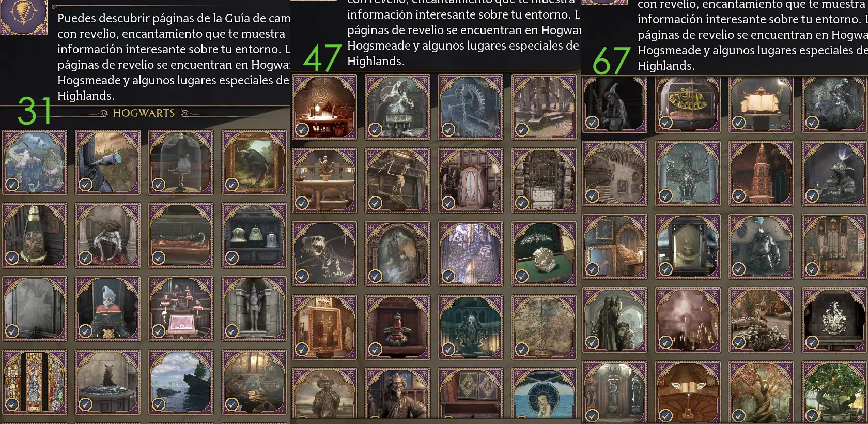Open the red brick tower model page

tap(761, 174)
